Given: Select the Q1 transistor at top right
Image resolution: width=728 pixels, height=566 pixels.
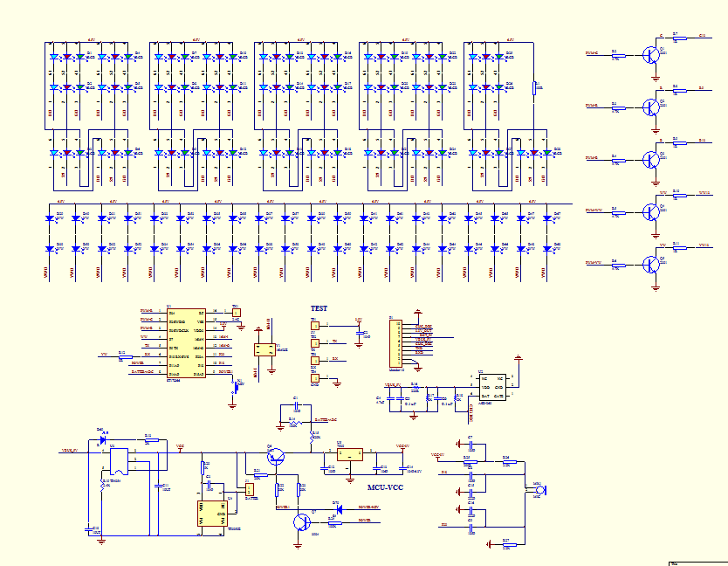Looking at the screenshot, I should [650, 55].
